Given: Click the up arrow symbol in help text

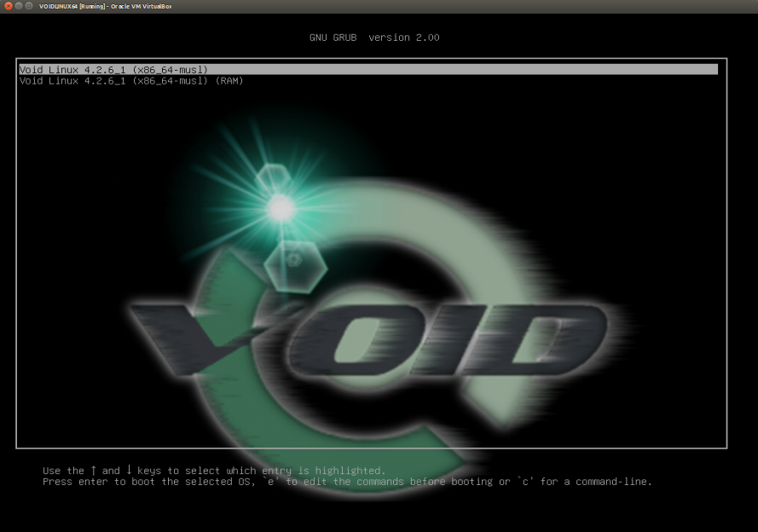Looking at the screenshot, I should pyautogui.click(x=94, y=471).
